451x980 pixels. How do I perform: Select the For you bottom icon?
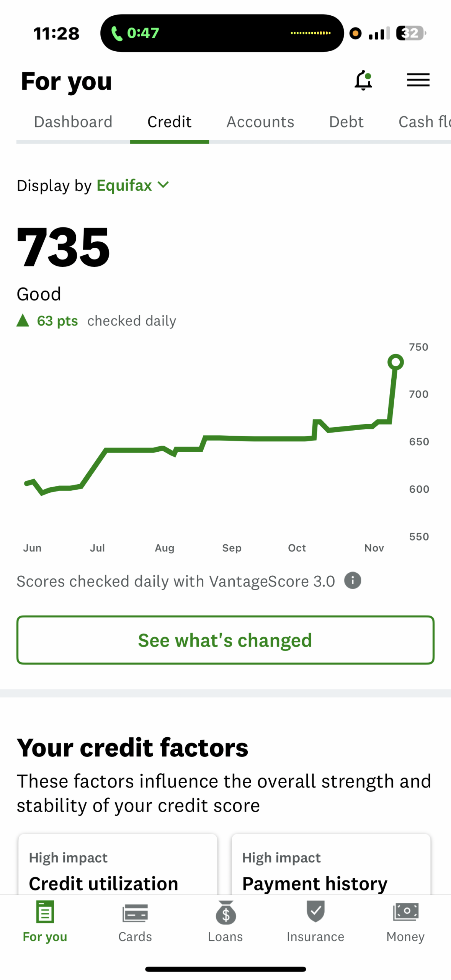tap(45, 912)
